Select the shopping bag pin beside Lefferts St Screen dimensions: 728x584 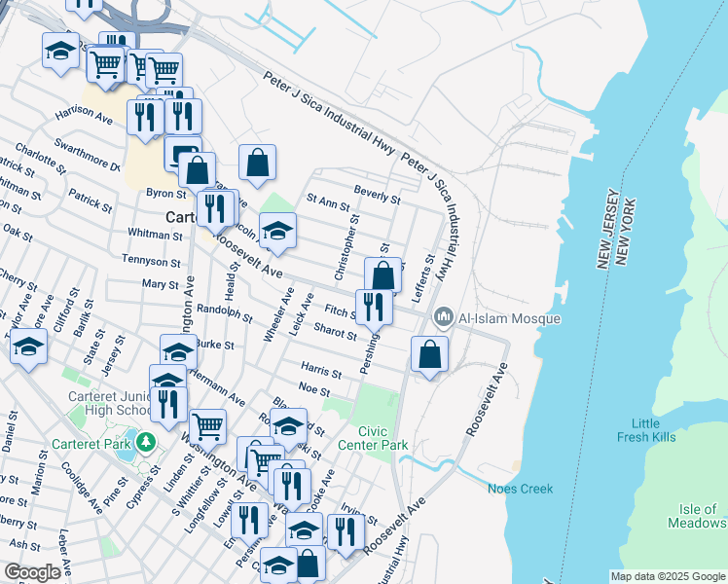(383, 276)
